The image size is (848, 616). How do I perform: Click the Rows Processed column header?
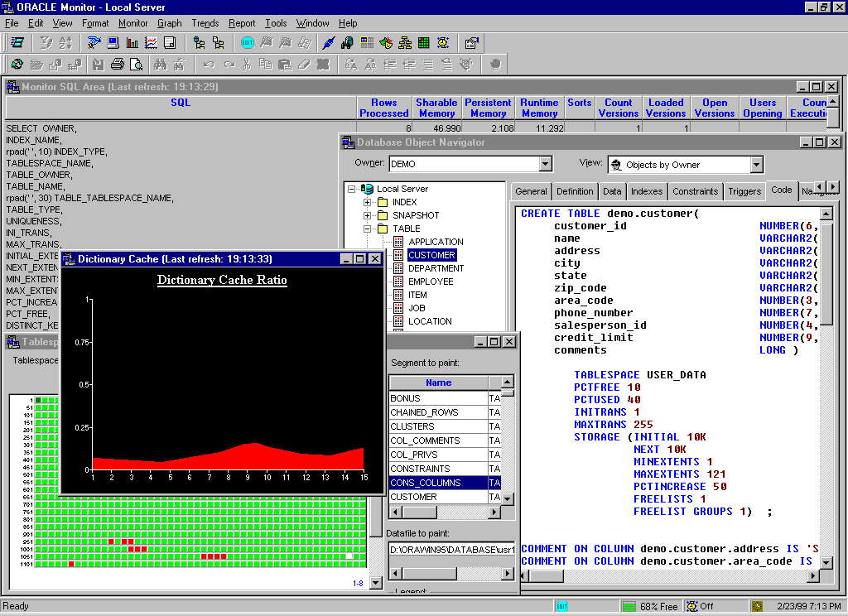pos(384,108)
